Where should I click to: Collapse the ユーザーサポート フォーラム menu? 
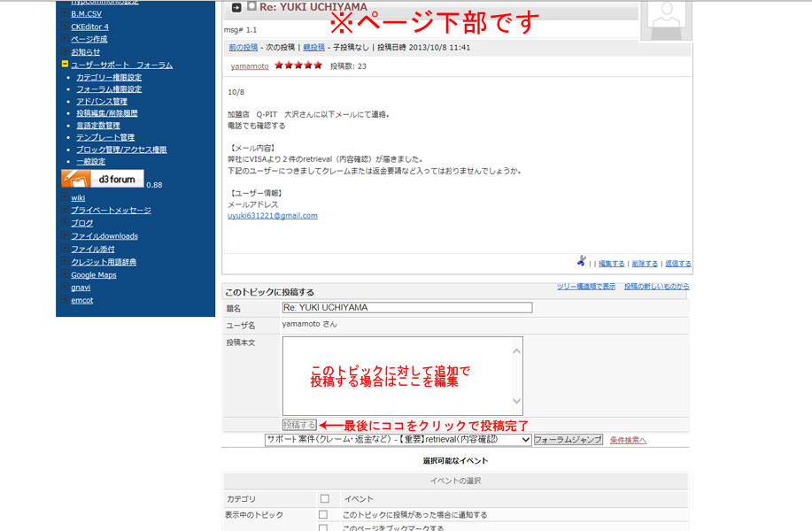65,65
